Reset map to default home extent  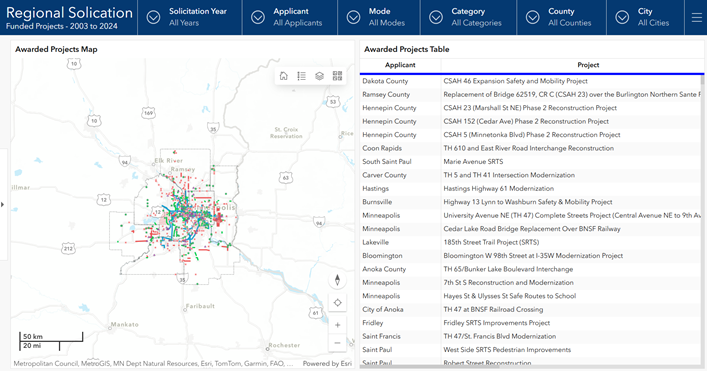284,76
